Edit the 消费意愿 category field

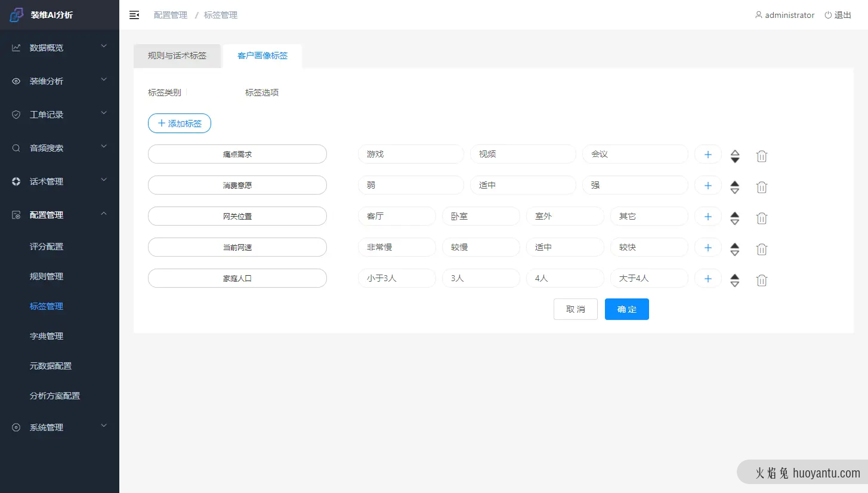click(x=237, y=185)
